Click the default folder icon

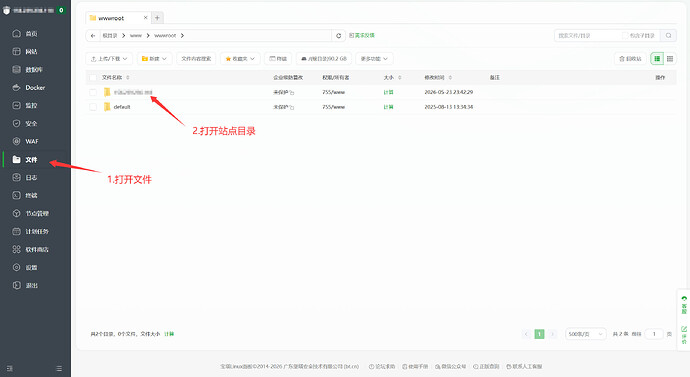(x=107, y=107)
